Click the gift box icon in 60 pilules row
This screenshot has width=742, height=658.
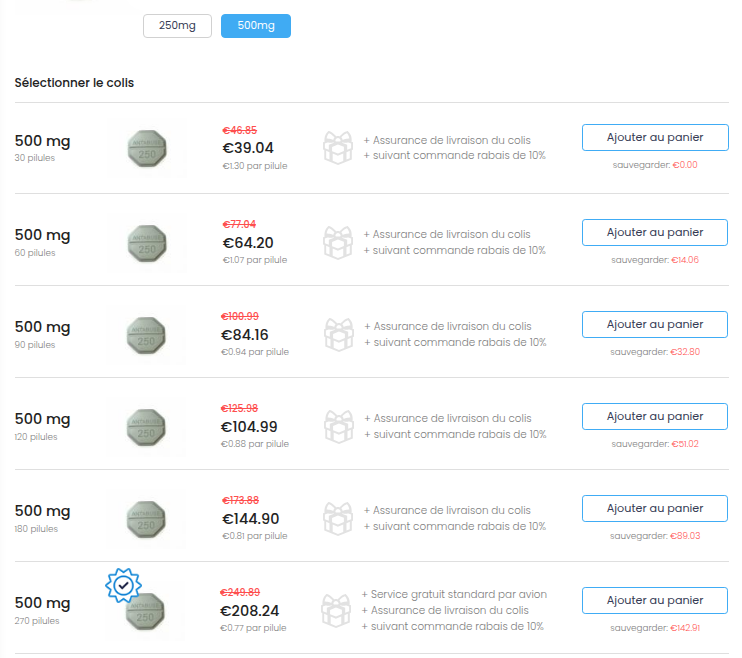point(337,242)
